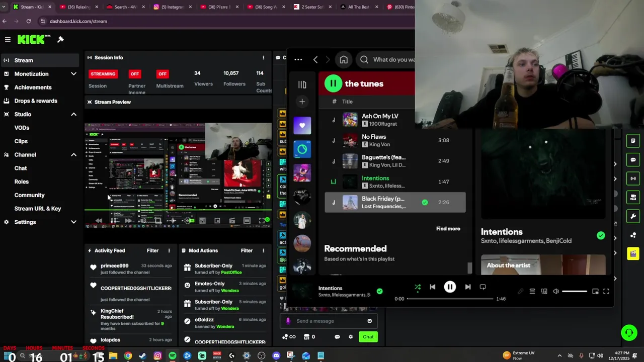Toggle saved check beside Intentions now-playing title
644x362 pixels.
[601, 235]
